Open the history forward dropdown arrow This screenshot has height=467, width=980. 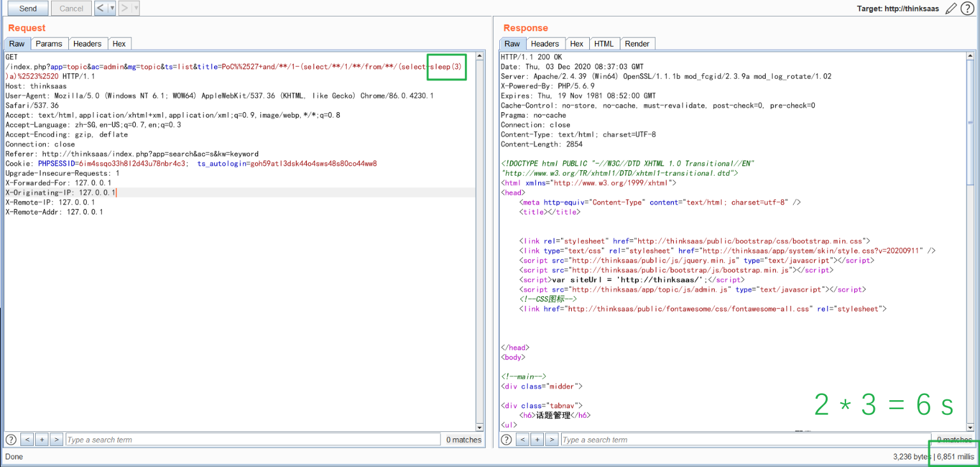pyautogui.click(x=136, y=8)
